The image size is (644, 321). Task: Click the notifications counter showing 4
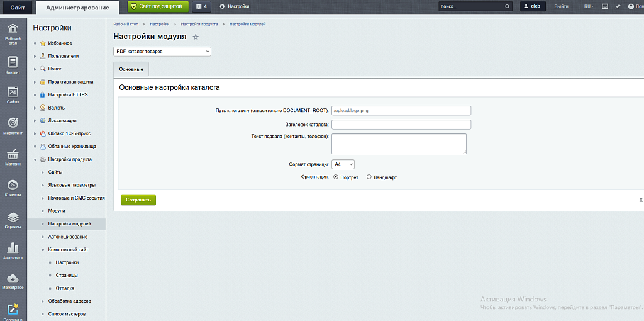tap(201, 6)
